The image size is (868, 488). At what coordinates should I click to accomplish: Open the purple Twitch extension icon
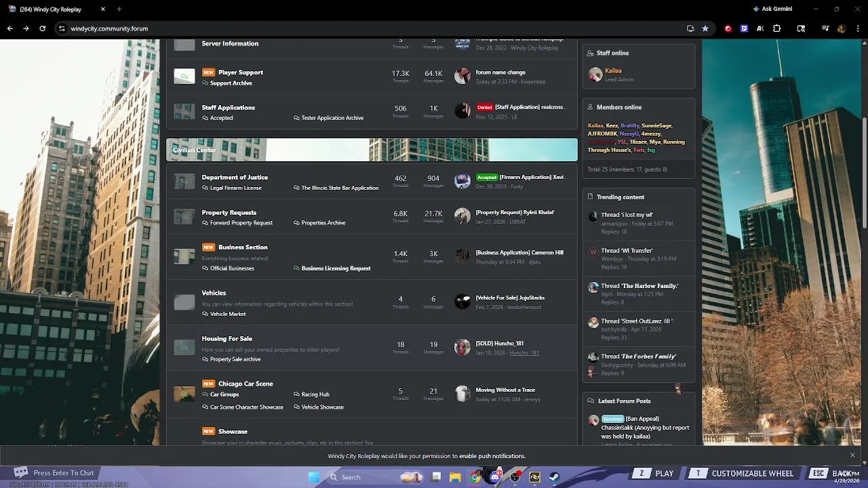744,28
